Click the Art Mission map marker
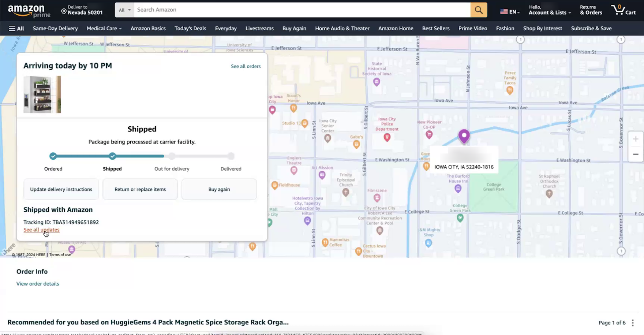 click(x=322, y=175)
